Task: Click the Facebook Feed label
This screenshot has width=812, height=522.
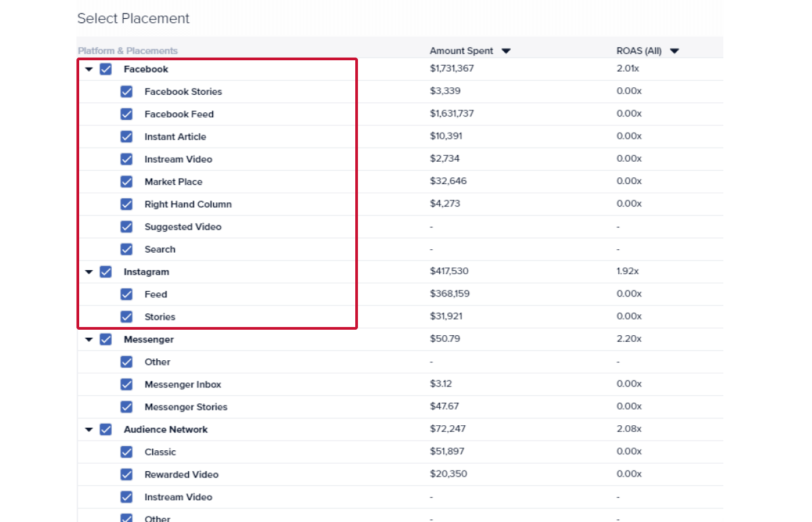Action: (x=179, y=114)
